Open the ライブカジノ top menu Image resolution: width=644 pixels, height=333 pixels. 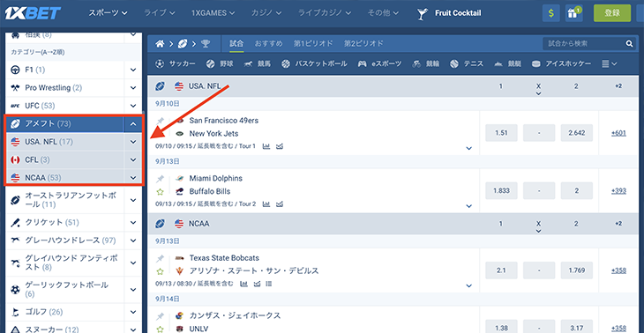pyautogui.click(x=325, y=12)
